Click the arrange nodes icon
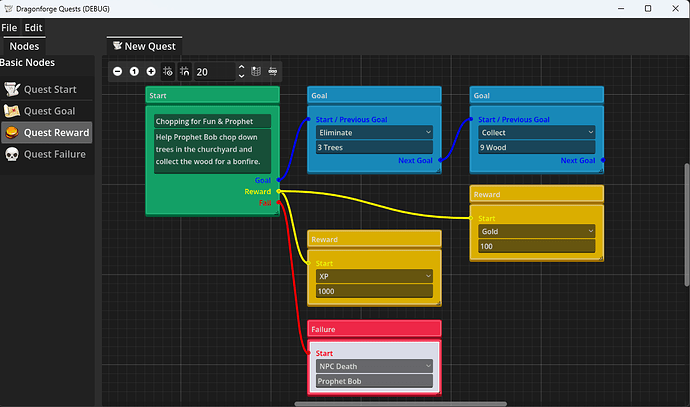The height and width of the screenshot is (407, 690). [273, 71]
